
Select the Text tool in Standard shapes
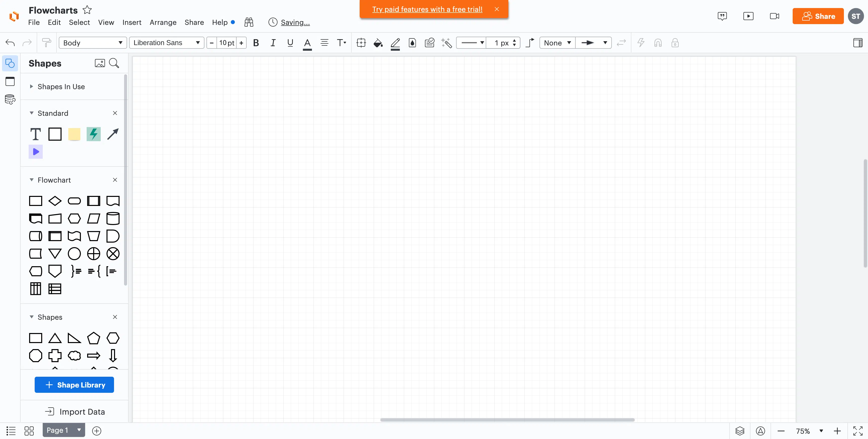click(35, 134)
